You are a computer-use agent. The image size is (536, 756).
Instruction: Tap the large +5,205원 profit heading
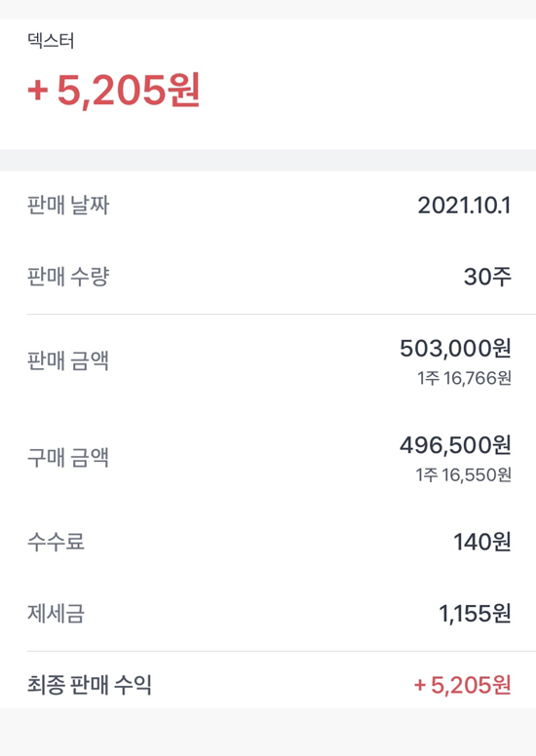pos(114,91)
